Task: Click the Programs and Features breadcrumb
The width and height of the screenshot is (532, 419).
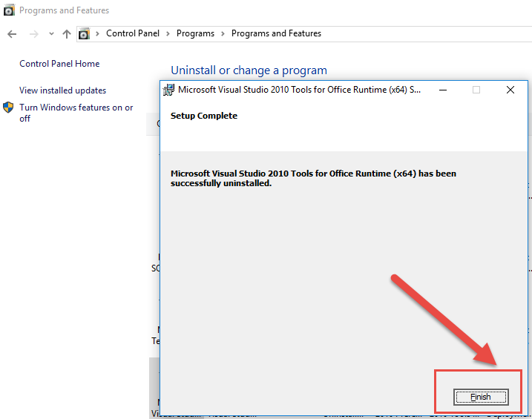Action: click(276, 33)
